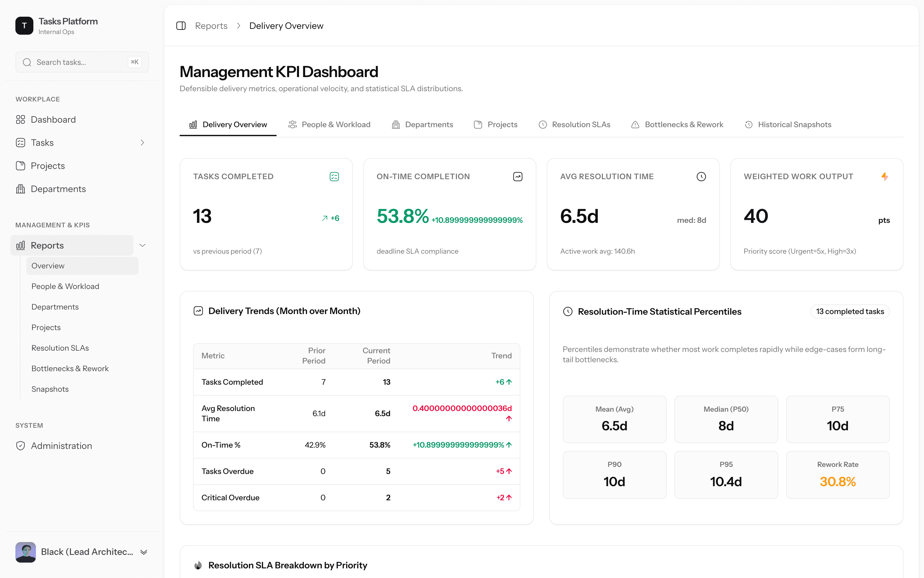924x578 pixels.
Task: Click the Delivery Overview breadcrumb text
Action: coord(287,26)
